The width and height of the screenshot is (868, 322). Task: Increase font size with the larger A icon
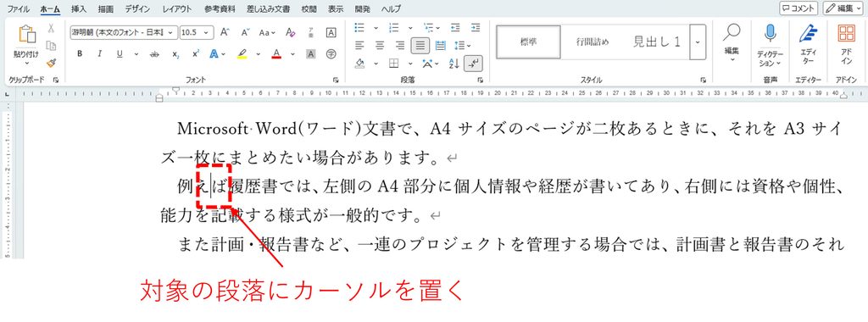tap(225, 33)
